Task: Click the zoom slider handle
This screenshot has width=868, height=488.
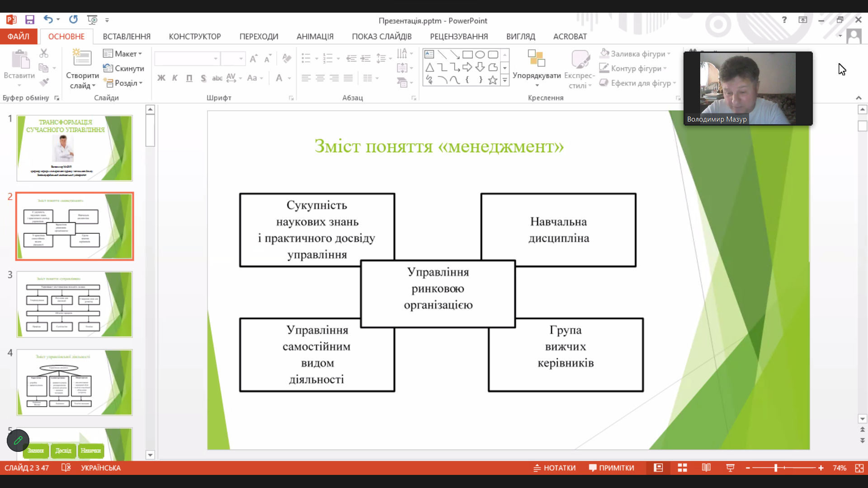Action: (776, 468)
